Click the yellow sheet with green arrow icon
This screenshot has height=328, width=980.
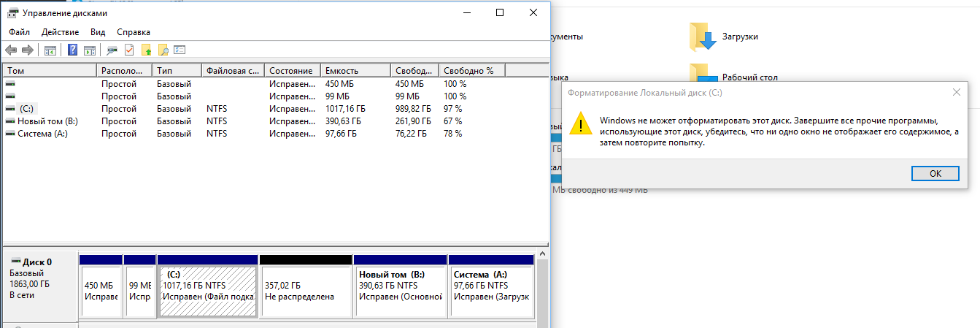[x=147, y=50]
